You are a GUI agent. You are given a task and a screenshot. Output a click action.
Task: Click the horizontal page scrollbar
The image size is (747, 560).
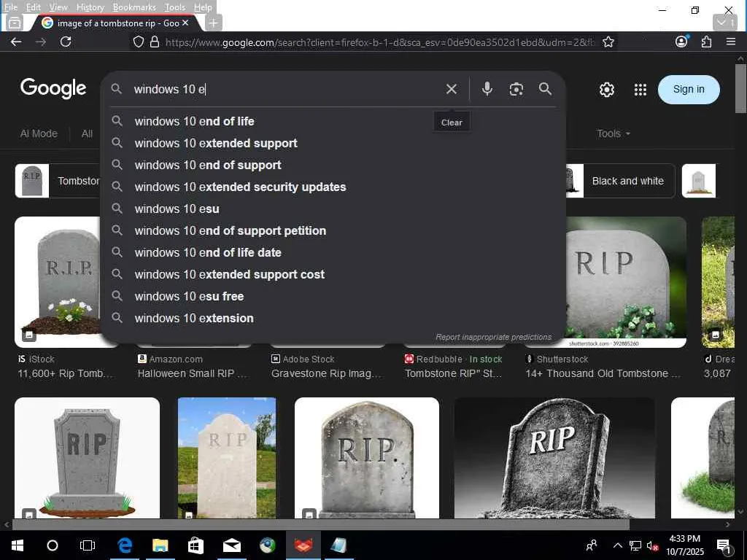pos(320,525)
